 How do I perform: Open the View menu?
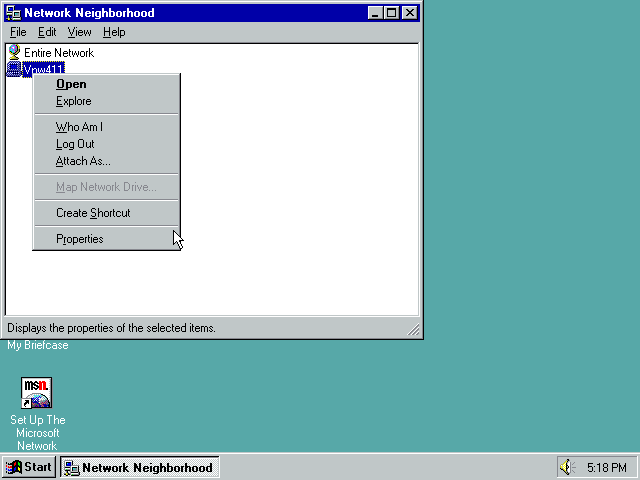[79, 32]
